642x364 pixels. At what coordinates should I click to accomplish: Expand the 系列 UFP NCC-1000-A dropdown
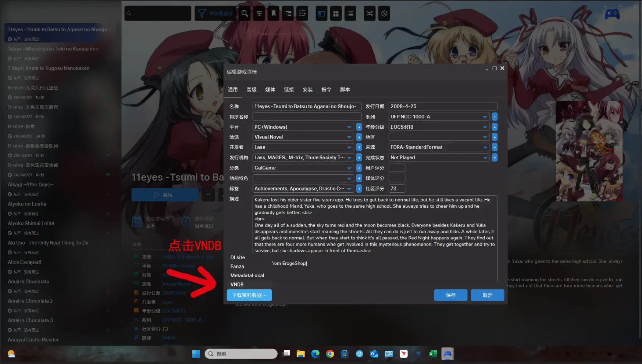(x=485, y=117)
